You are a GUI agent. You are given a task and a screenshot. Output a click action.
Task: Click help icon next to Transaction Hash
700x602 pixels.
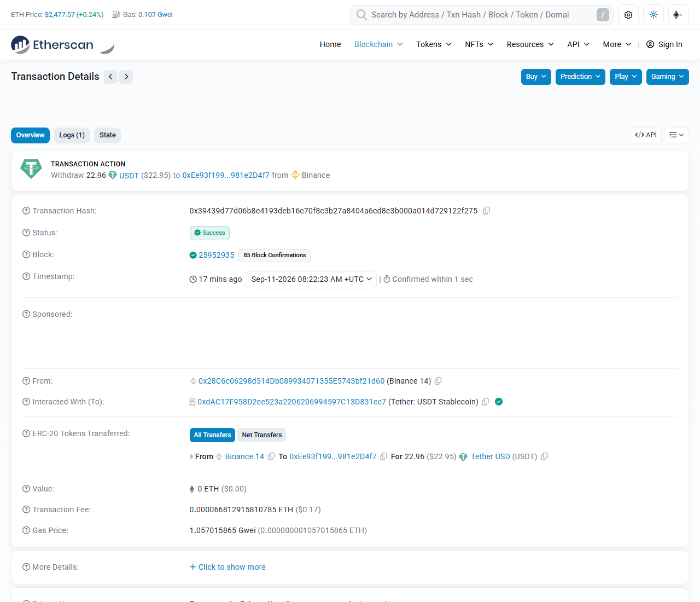[26, 211]
